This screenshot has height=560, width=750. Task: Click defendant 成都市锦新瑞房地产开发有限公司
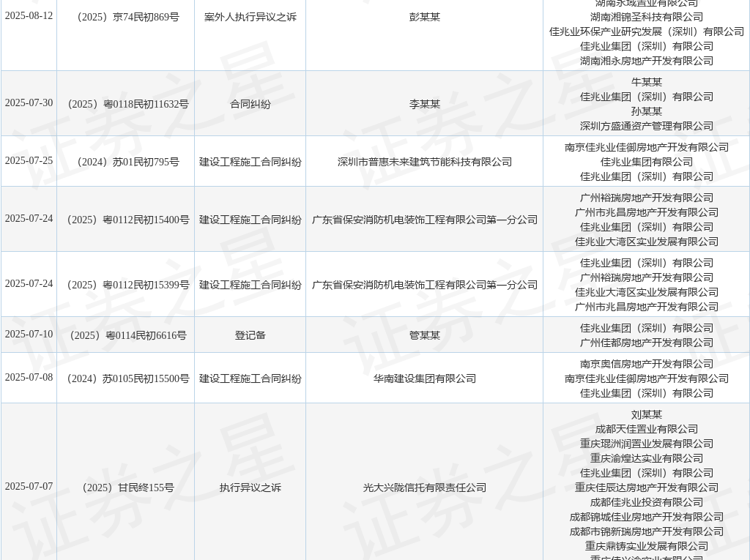point(646,531)
